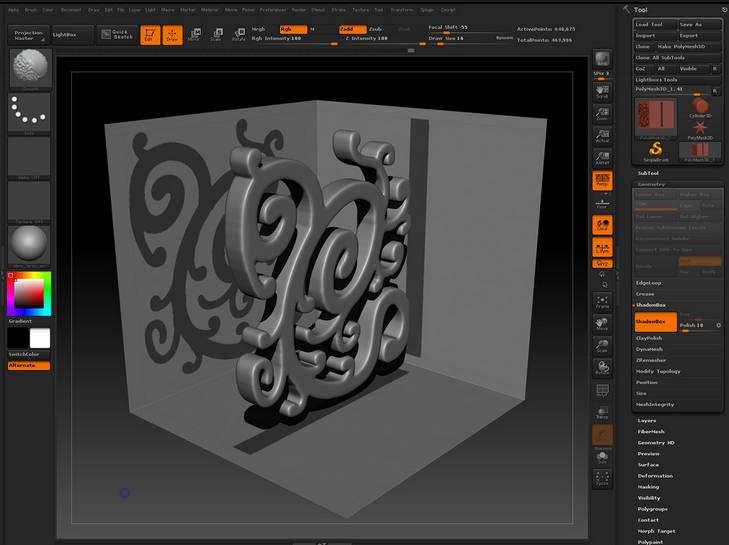Screen dimensions: 729x545
Task: Select the Move transform icon in top toolbar
Action: [194, 34]
